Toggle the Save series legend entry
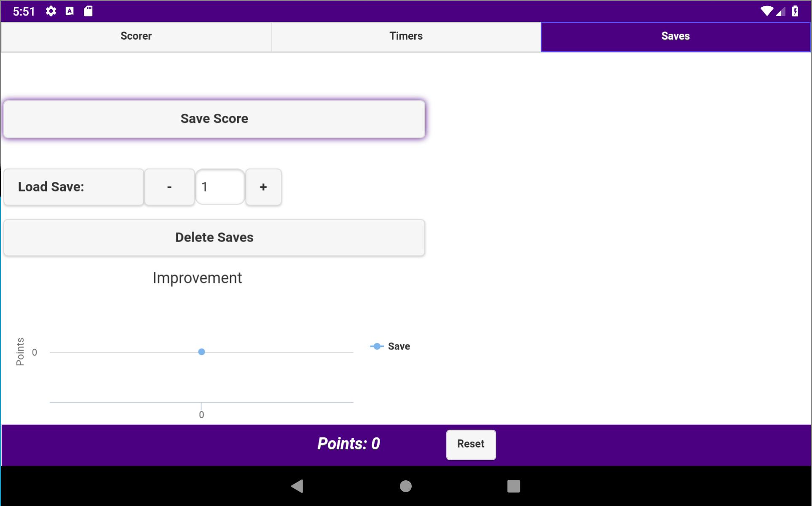The width and height of the screenshot is (812, 506). pos(390,346)
